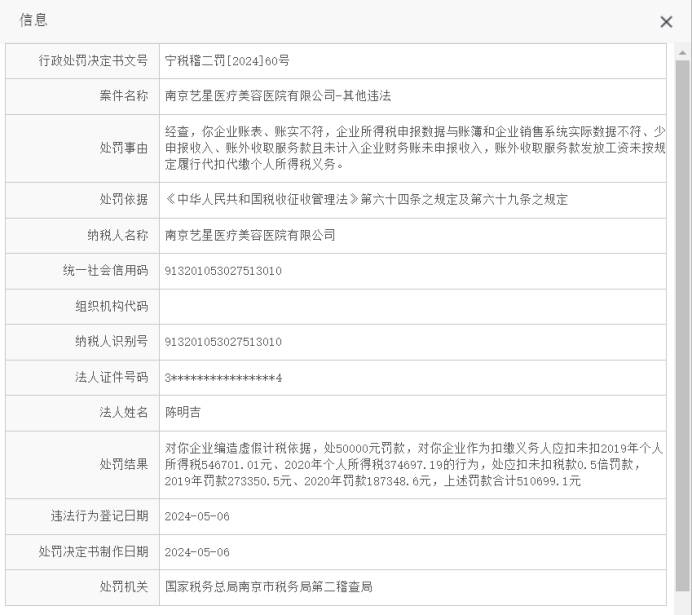Click the masked 法人证件号码 value
This screenshot has width=692, height=615.
point(223,377)
